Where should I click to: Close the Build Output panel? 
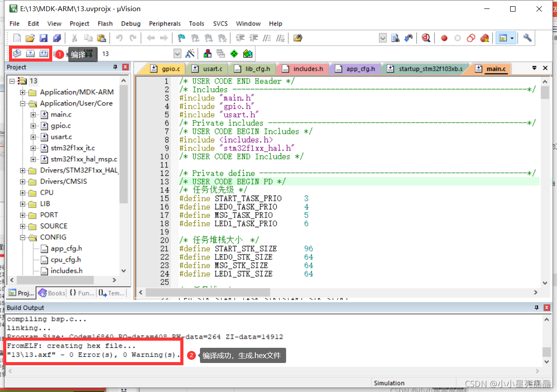(547, 308)
